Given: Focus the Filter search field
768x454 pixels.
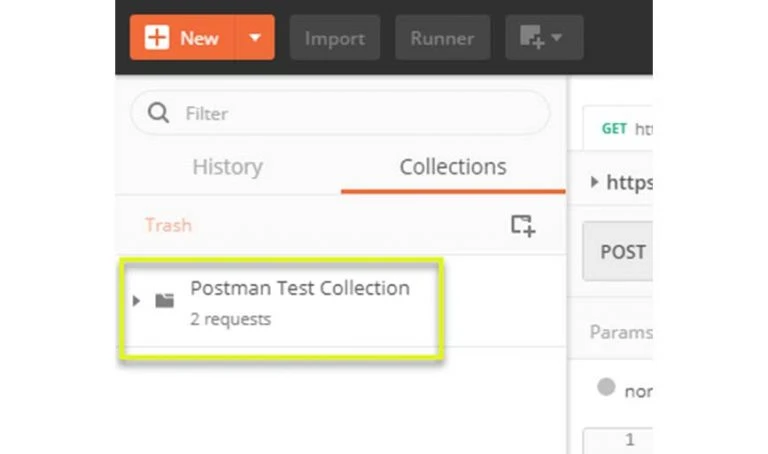Looking at the screenshot, I should tap(360, 113).
